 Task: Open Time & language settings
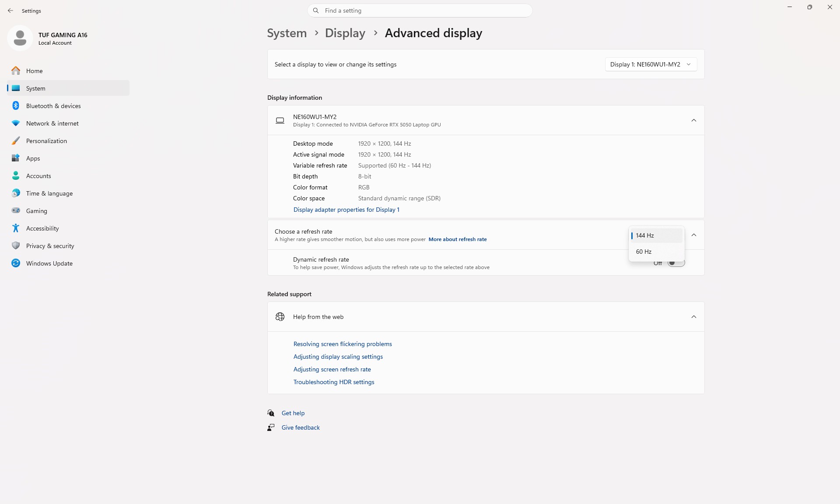68,193
